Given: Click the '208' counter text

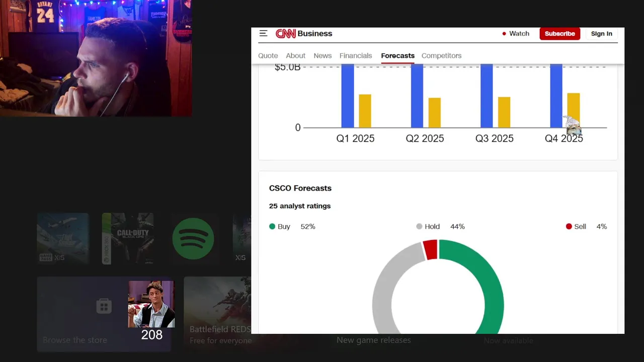Looking at the screenshot, I should pos(151,335).
